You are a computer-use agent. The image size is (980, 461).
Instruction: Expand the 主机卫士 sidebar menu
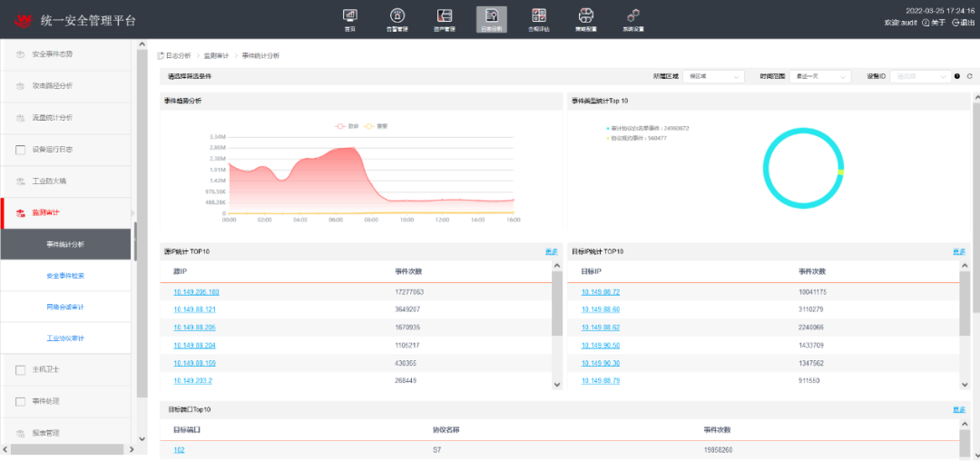(x=65, y=370)
